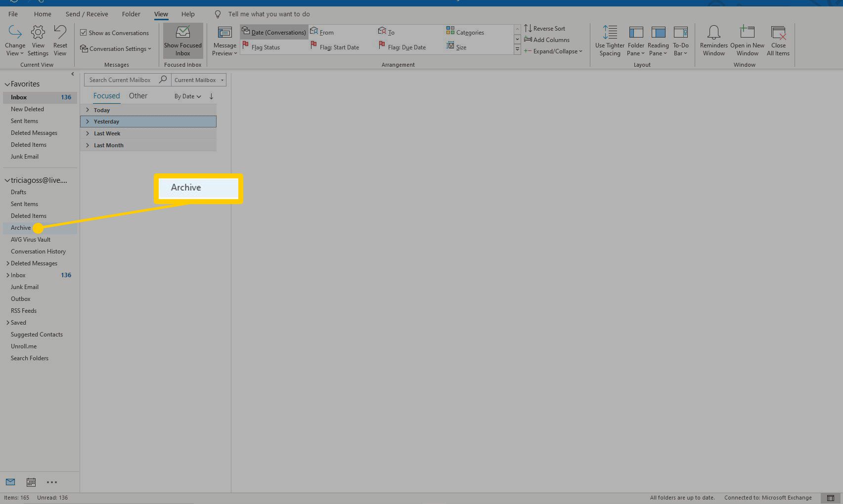Expand the Last Month group
Screen dimensions: 843x504
[x=88, y=145]
